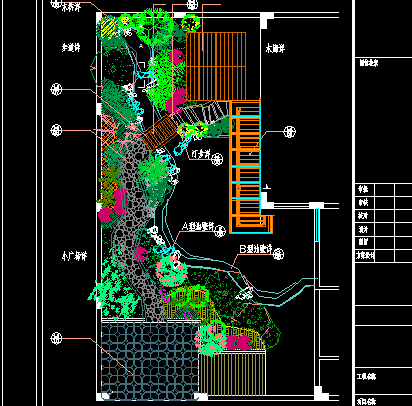The image size is (412, 406).
Task: Select the diagonal orange wooden bridge
Action: [x=161, y=134]
